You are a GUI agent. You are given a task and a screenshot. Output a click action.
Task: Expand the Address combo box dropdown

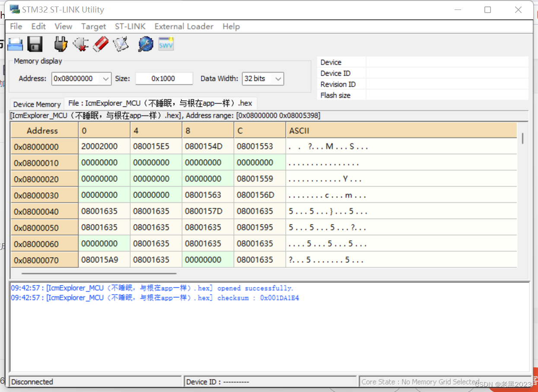pyautogui.click(x=105, y=79)
